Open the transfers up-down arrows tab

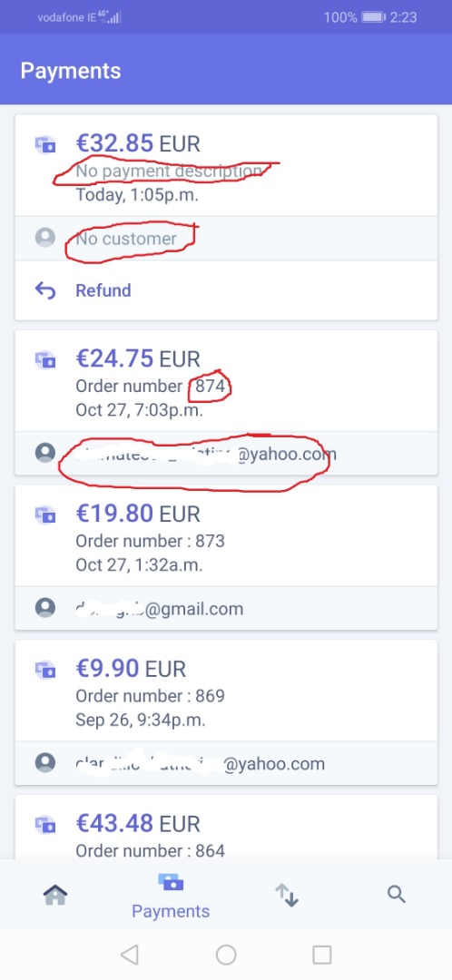click(287, 895)
